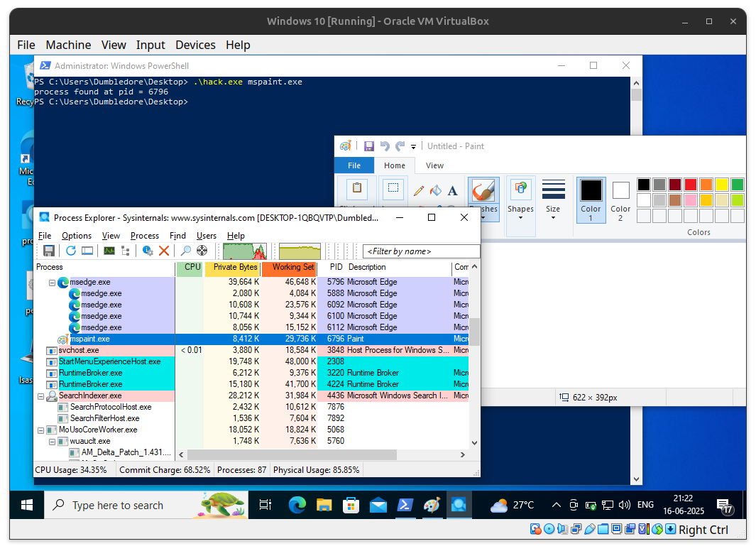
Task: Select the Text tool in Paint
Action: [452, 191]
